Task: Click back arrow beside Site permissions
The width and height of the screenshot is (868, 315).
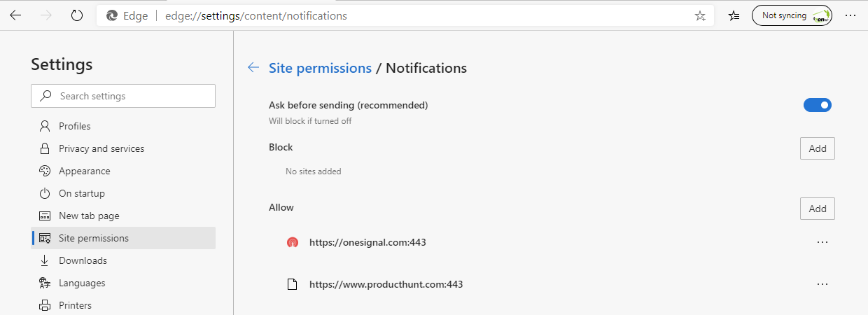Action: pos(253,68)
